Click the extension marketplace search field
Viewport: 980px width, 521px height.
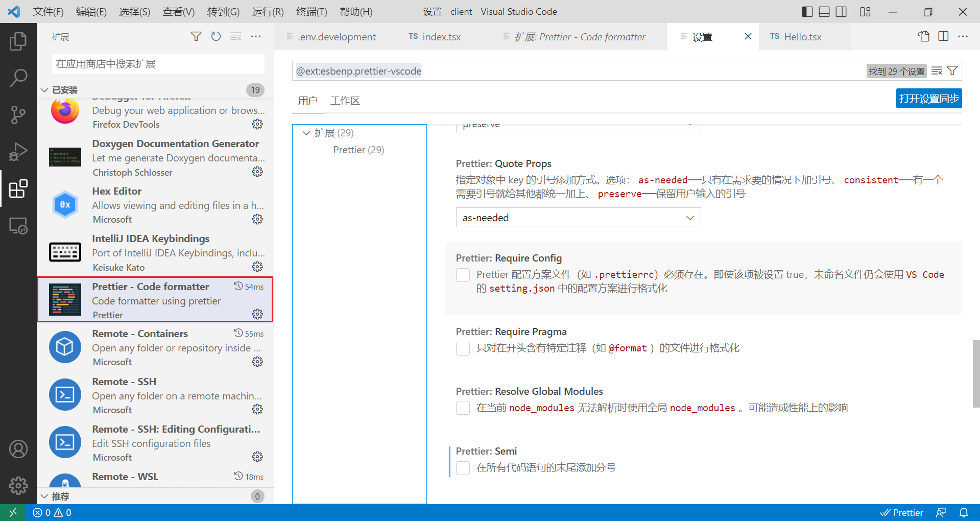[x=158, y=64]
